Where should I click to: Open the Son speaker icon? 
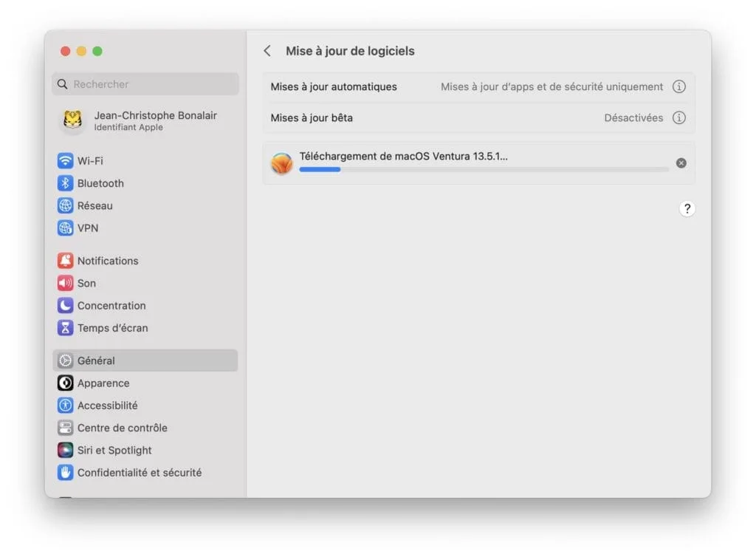tap(66, 283)
